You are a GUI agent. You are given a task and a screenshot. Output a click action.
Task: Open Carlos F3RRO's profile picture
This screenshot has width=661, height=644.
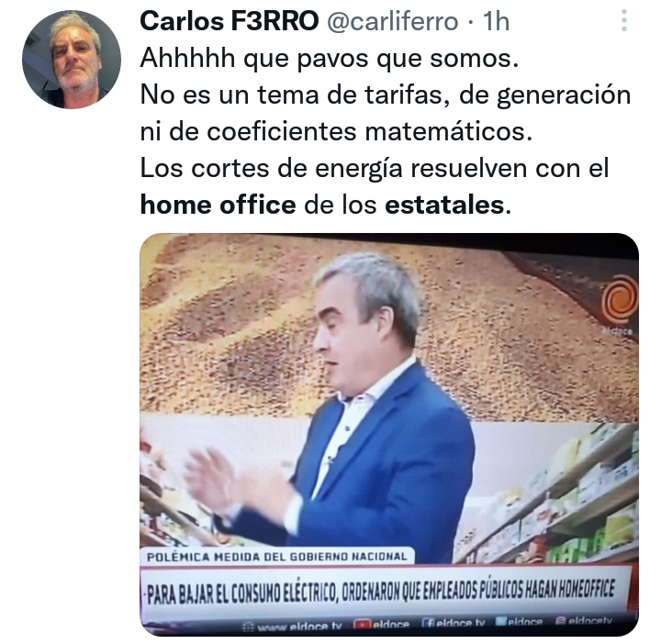(x=72, y=60)
